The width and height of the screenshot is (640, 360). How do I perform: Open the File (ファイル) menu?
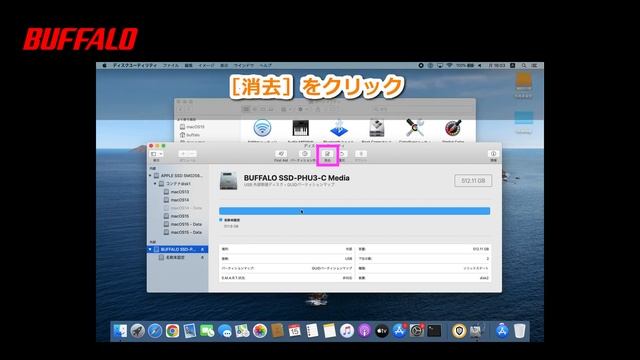(x=171, y=65)
